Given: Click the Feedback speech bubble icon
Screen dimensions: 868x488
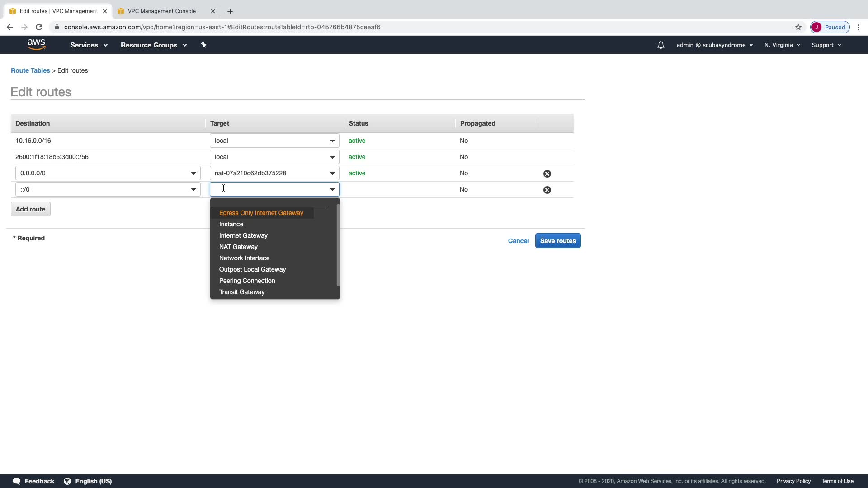Looking at the screenshot, I should [17, 481].
